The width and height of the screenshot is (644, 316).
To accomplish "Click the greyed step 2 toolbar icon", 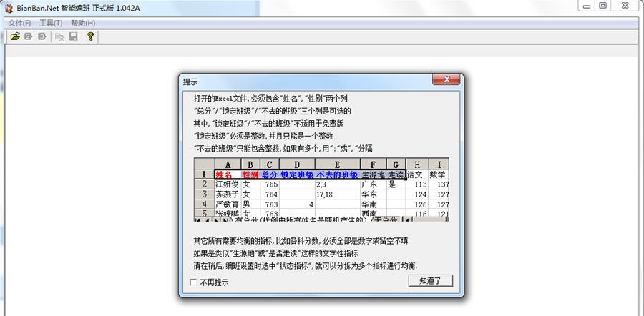I will point(29,36).
